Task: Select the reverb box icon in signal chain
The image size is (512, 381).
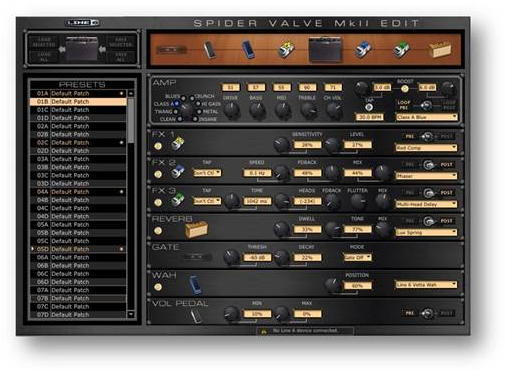Action: click(440, 50)
